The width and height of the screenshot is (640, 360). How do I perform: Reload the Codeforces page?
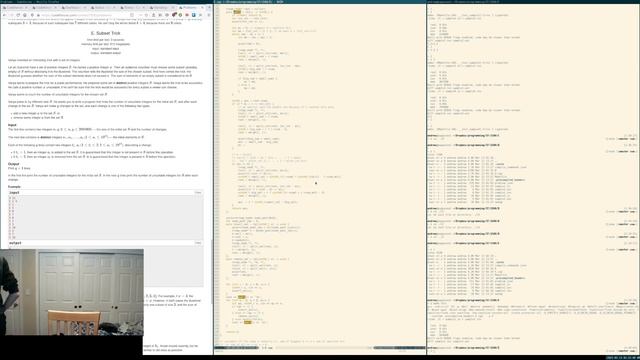click(18, 15)
